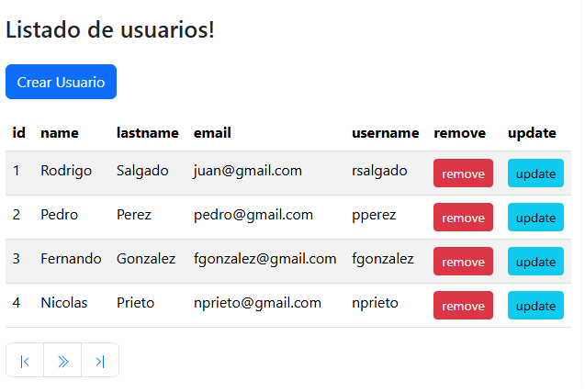Select the juan@gmail.com email cell

click(248, 171)
